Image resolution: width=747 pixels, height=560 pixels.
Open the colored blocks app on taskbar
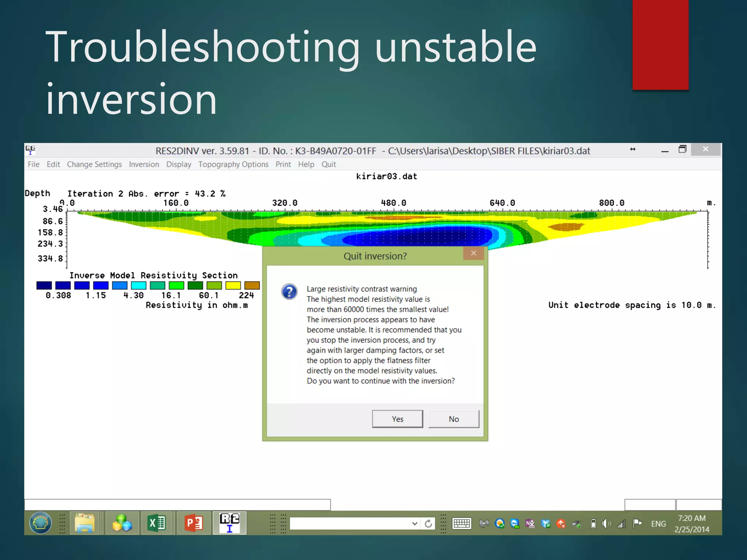pos(122,523)
